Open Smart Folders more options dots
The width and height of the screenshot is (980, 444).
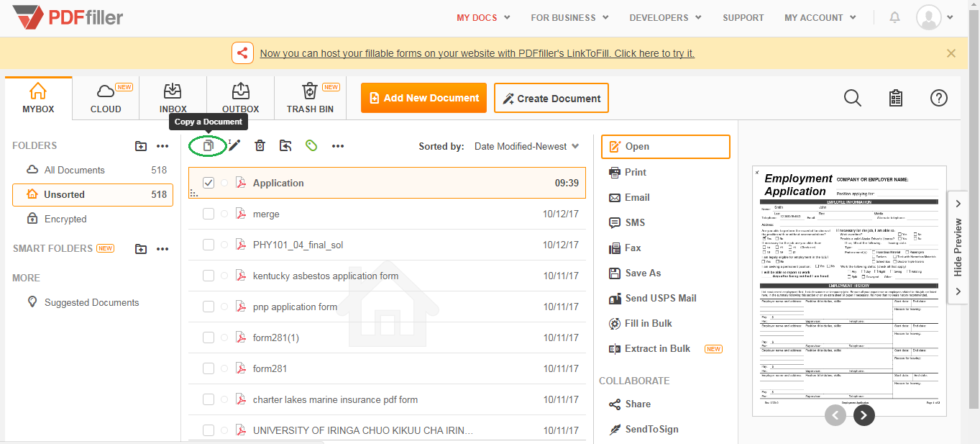click(x=162, y=249)
